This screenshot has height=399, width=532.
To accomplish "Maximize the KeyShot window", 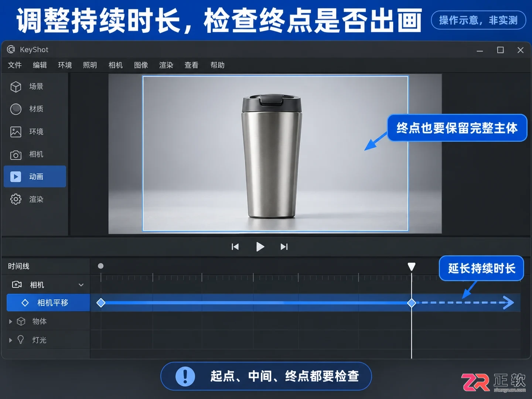I will pos(501,50).
